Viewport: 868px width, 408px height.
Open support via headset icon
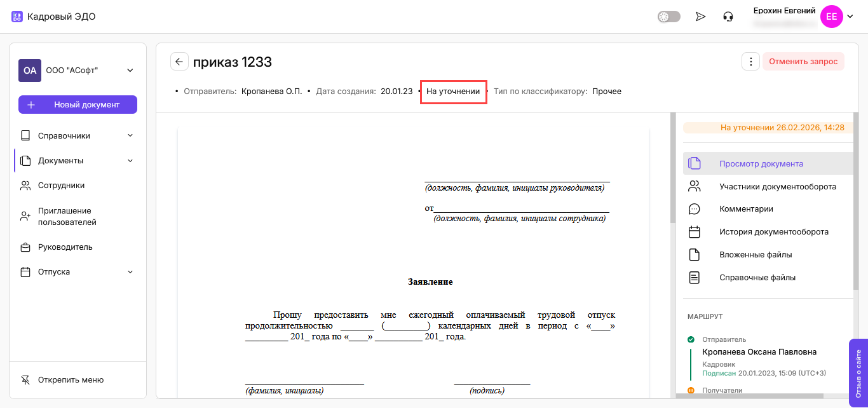728,17
